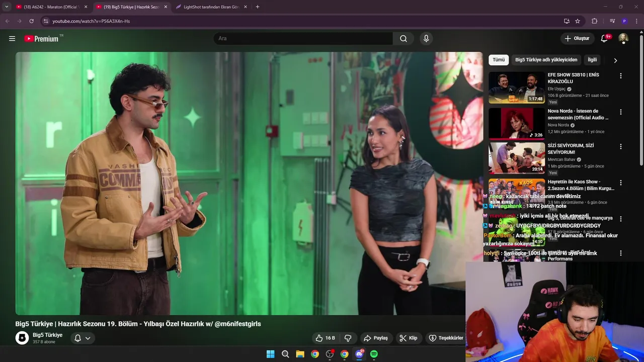The width and height of the screenshot is (644, 362).
Task: Open the options menu for the Nova Norda video
Action: click(620, 112)
